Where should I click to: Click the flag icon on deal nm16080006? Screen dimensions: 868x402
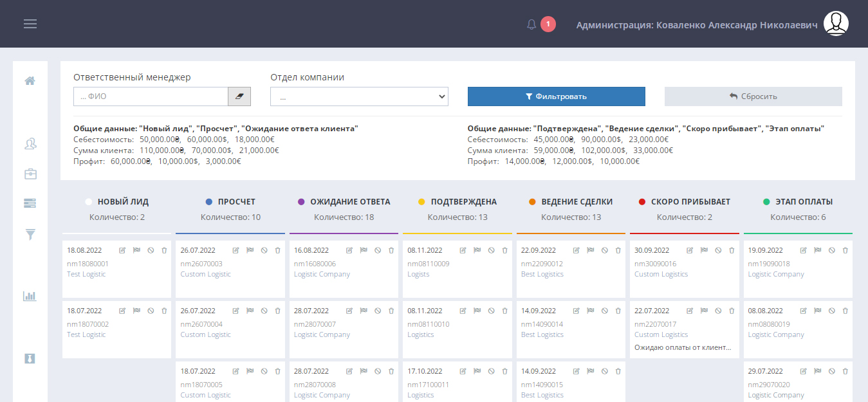click(x=363, y=250)
